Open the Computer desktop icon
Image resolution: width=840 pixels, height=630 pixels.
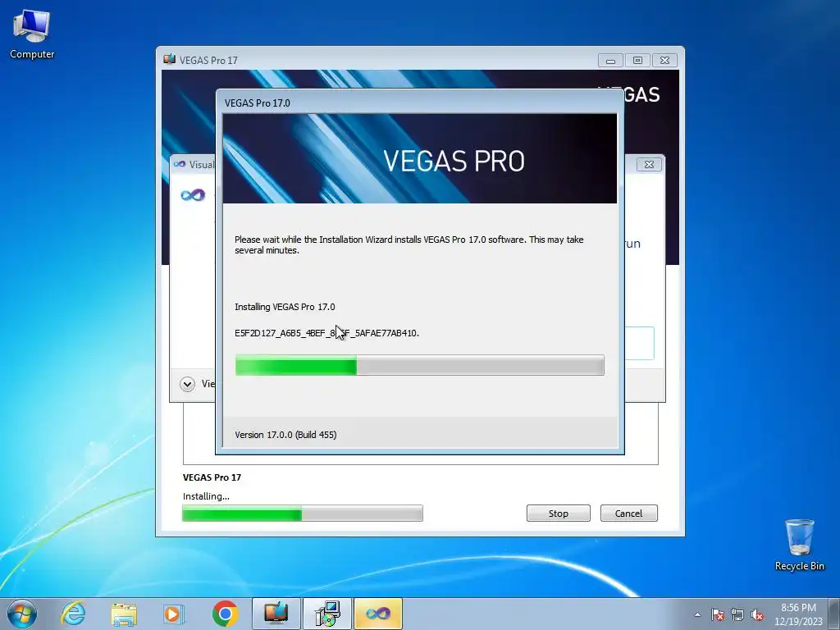(32, 34)
